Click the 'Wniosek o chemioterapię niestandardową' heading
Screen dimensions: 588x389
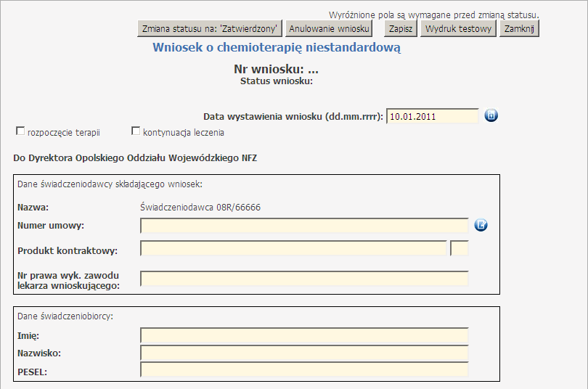[277, 48]
